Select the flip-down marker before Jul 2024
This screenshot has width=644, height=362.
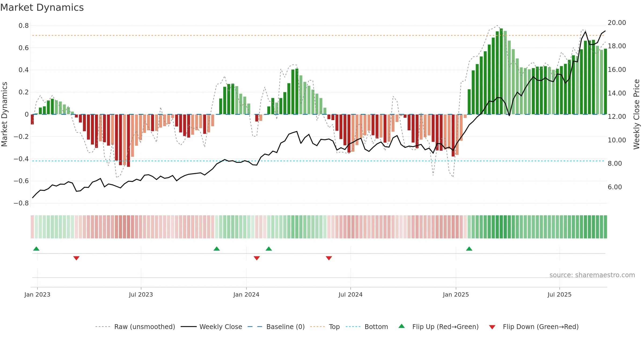pos(329,258)
